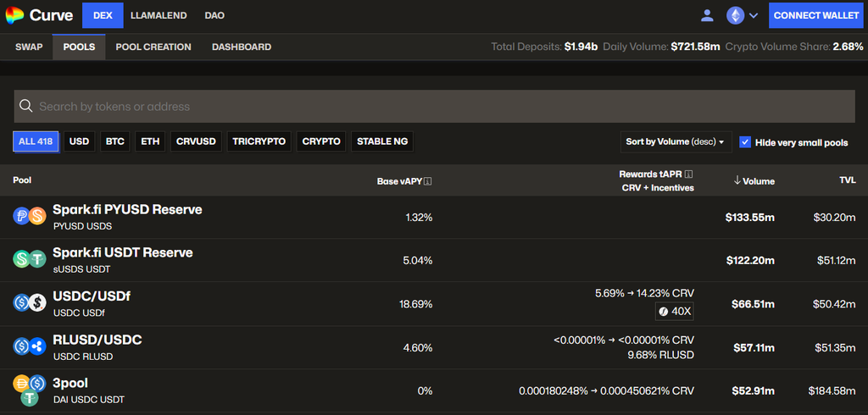This screenshot has height=415, width=868.
Task: Filter pools by BTC
Action: point(115,141)
